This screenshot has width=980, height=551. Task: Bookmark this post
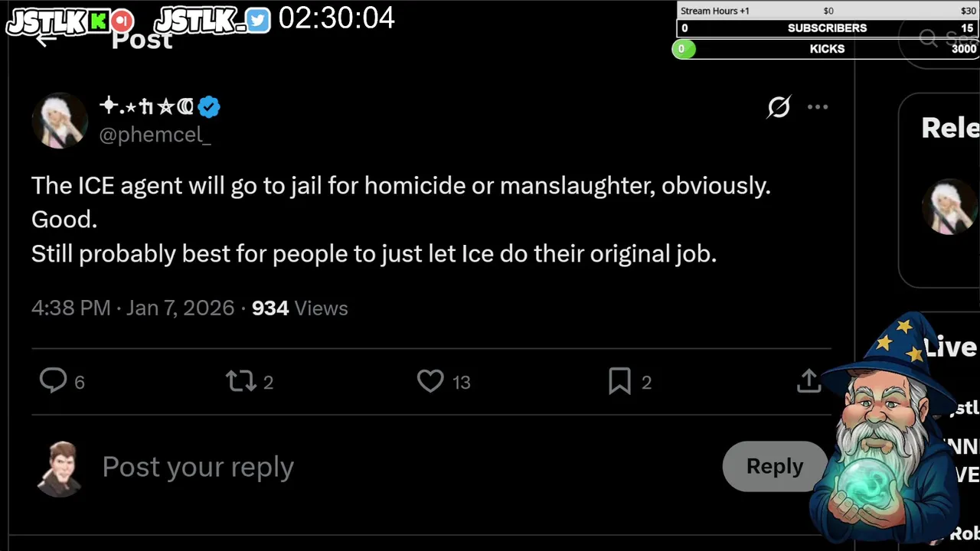click(619, 381)
